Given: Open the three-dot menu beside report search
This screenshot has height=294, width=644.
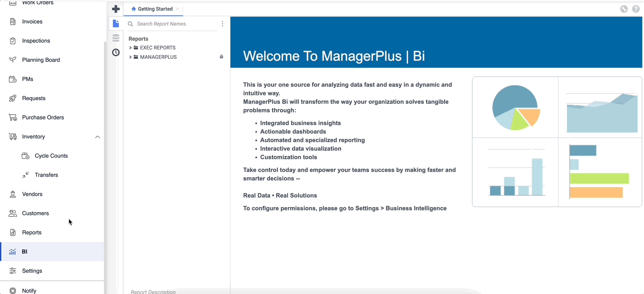Looking at the screenshot, I should [222, 24].
